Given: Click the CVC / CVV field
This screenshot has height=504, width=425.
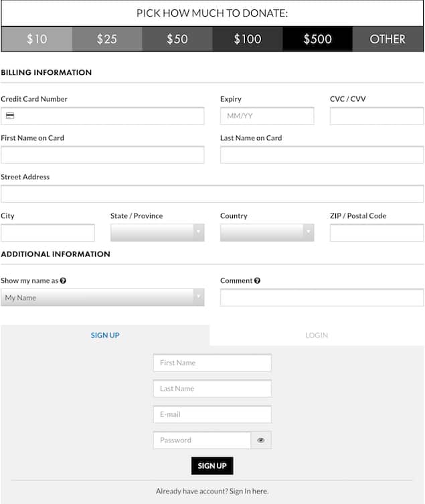Looking at the screenshot, I should point(377,116).
